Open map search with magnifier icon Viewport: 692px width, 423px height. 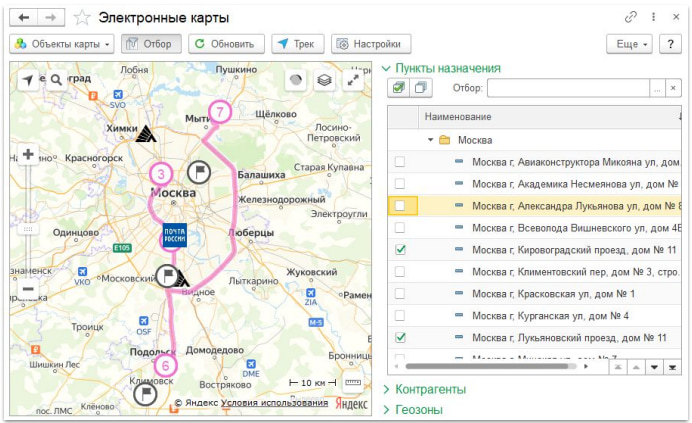(x=56, y=80)
